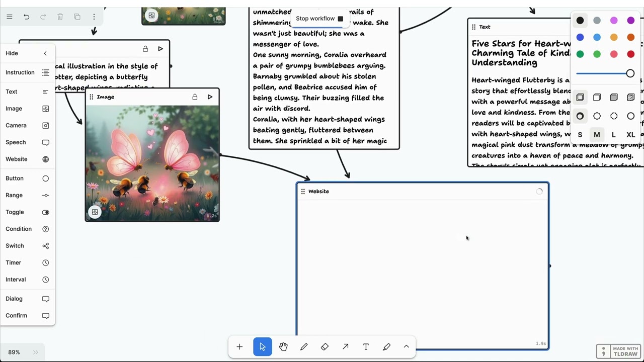Screen dimensions: 644x362
Task: Activate the Select pointer tool
Action: (263, 347)
